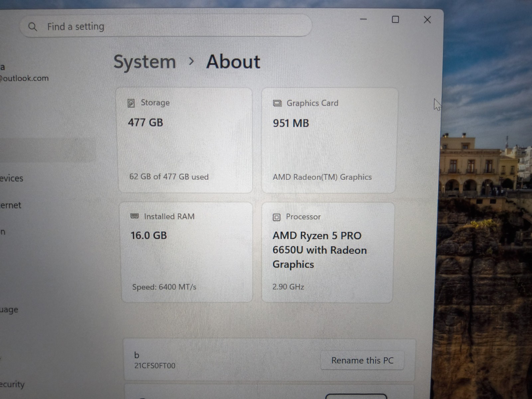
Task: Click the Installed RAM memory icon
Action: click(x=134, y=216)
